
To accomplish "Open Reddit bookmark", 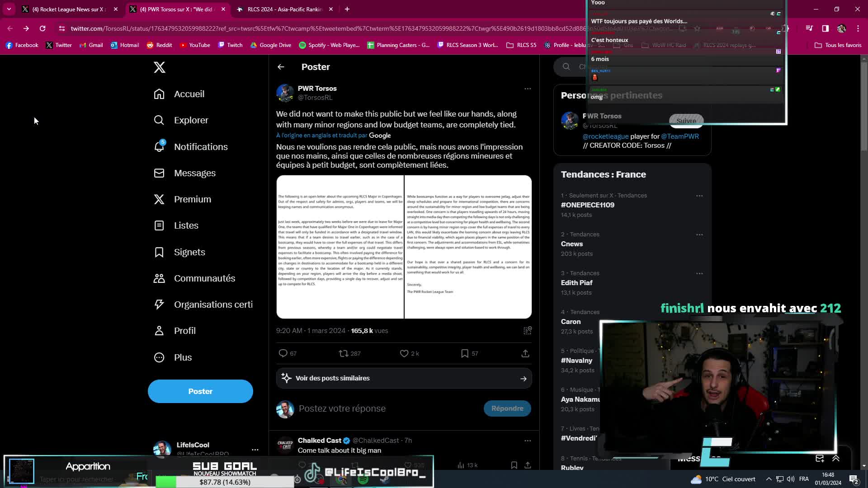I will [159, 45].
